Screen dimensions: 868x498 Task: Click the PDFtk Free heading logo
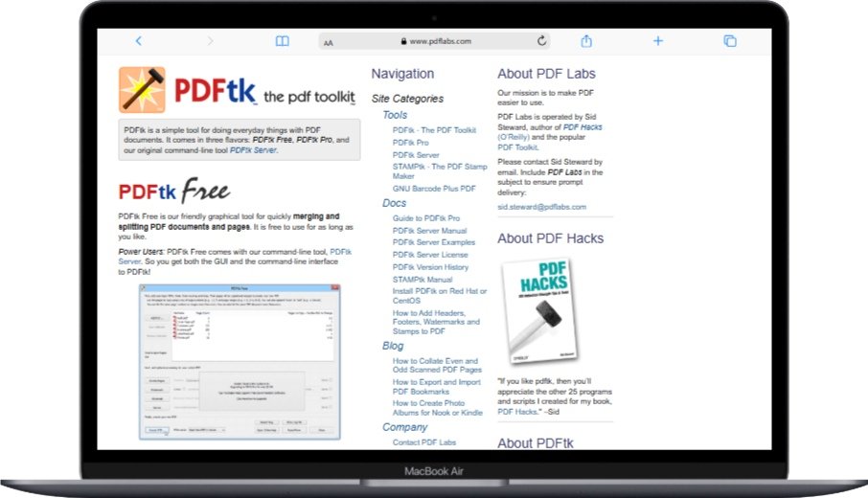(x=174, y=191)
